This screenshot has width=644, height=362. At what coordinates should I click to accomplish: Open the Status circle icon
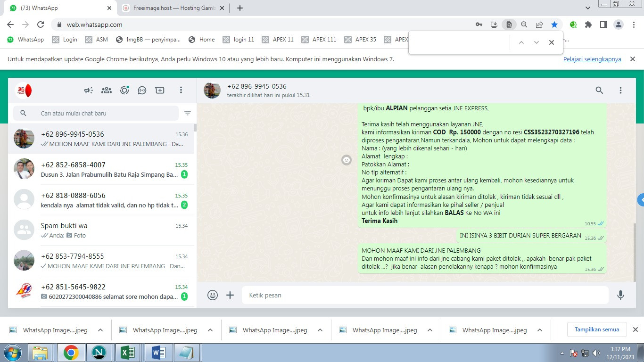click(x=124, y=90)
